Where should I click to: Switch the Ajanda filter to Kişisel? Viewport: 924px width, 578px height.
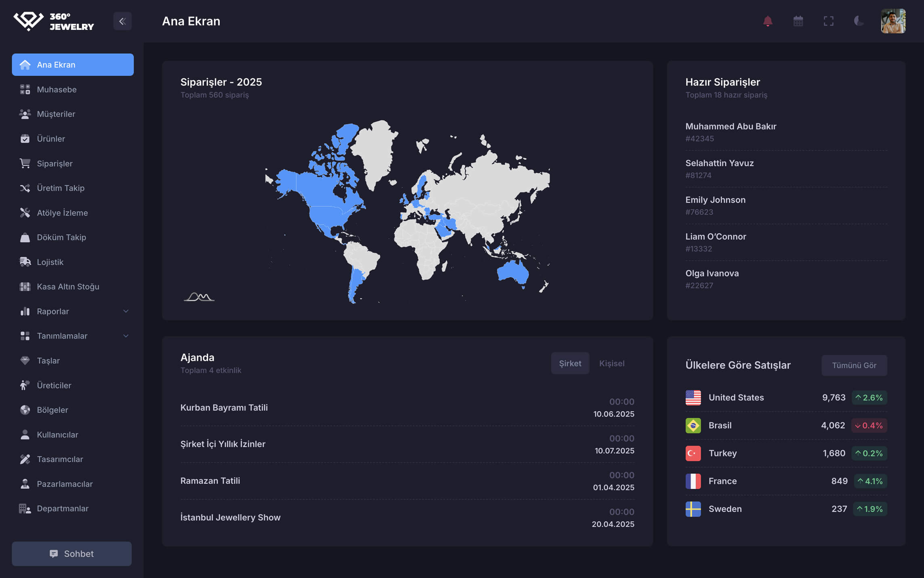coord(612,363)
